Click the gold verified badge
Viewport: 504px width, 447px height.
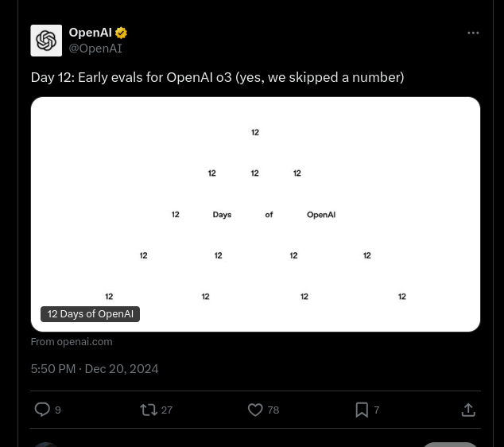[122, 33]
